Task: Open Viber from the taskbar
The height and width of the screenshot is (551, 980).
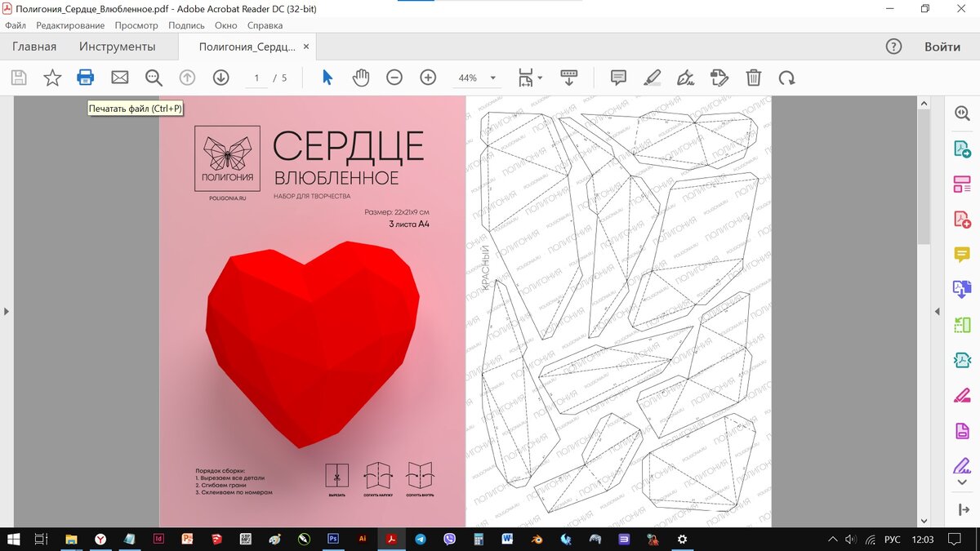Action: point(449,540)
